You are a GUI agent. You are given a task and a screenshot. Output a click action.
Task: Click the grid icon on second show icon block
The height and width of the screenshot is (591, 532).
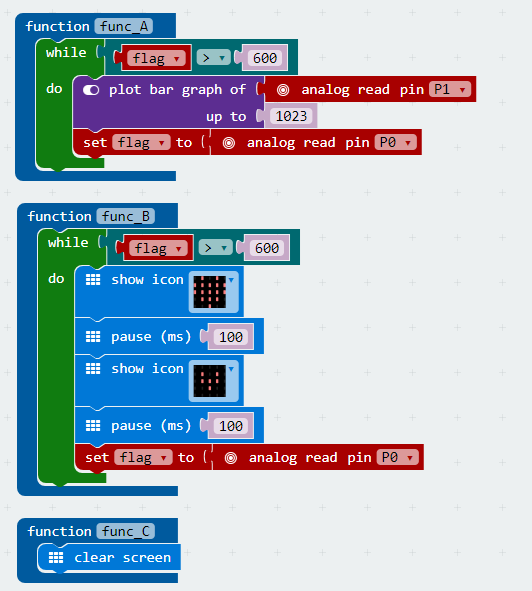click(x=93, y=369)
